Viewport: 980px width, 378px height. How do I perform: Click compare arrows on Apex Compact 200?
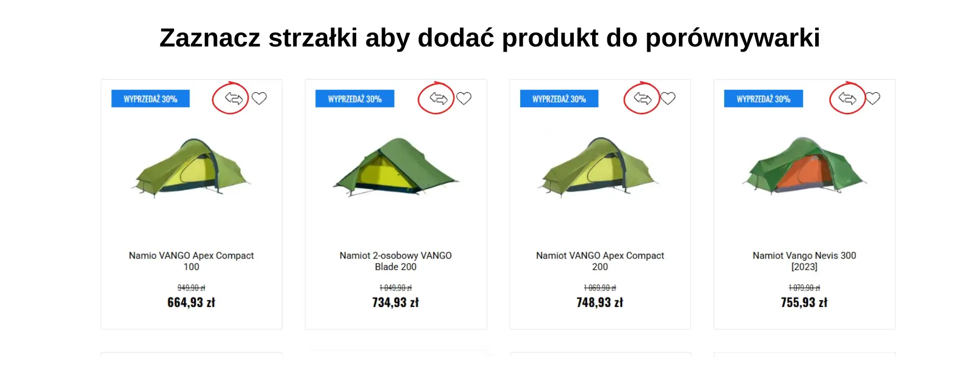click(x=643, y=98)
